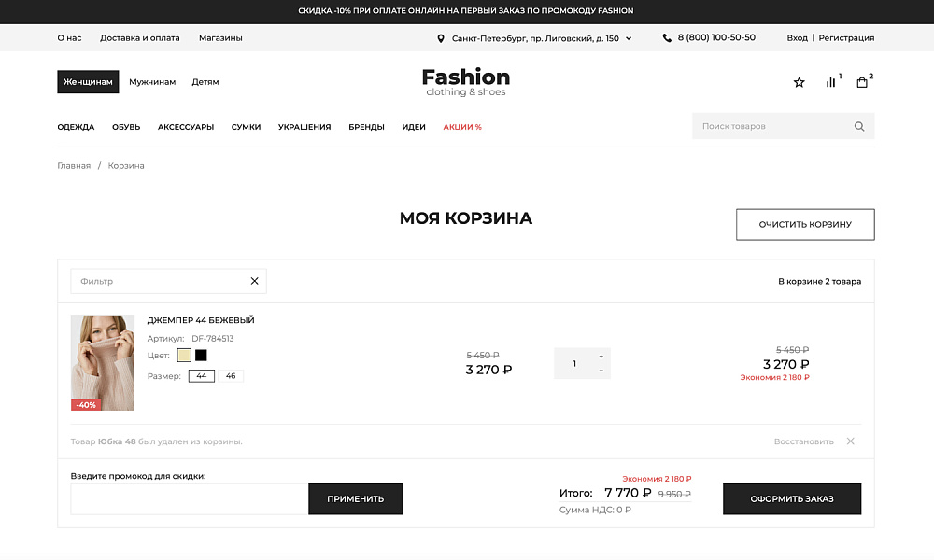Click the promo code input field

pos(187,498)
